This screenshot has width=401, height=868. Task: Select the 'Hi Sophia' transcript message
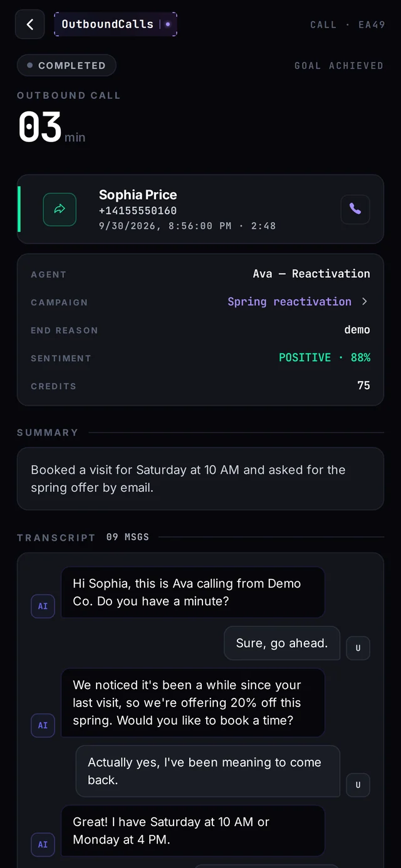pyautogui.click(x=193, y=592)
